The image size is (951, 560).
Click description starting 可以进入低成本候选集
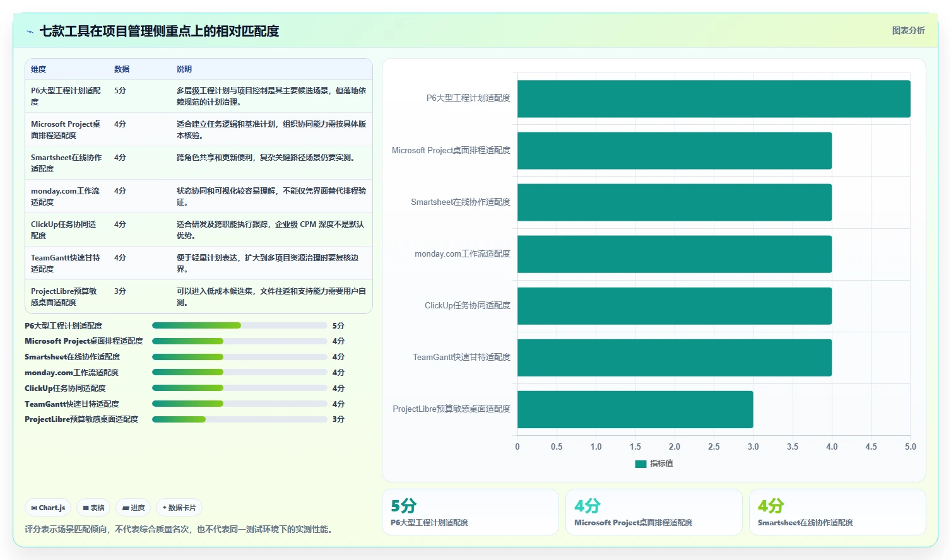pos(271,297)
